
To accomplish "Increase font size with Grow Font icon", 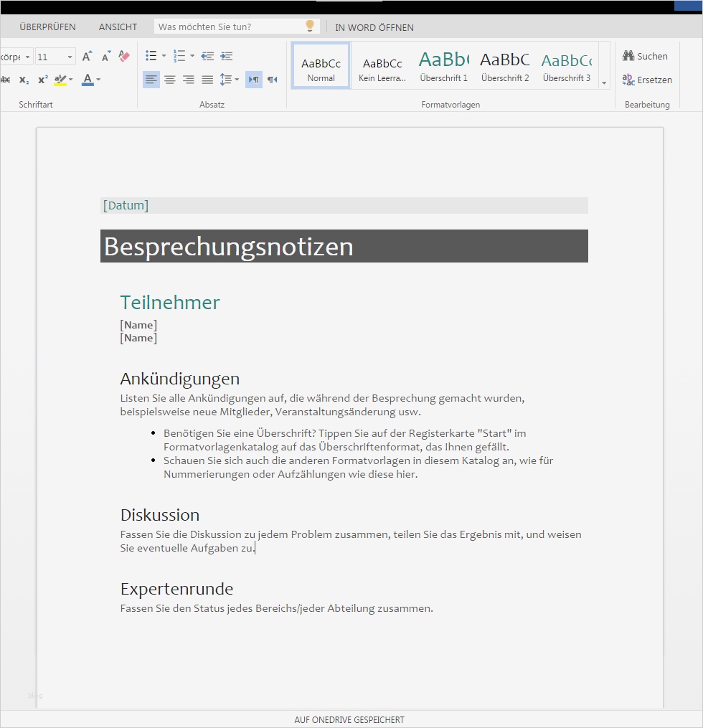I will (87, 56).
